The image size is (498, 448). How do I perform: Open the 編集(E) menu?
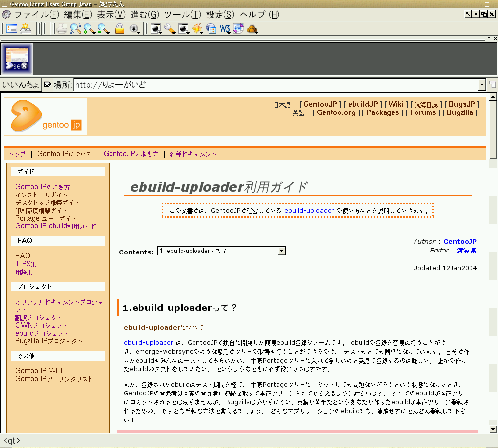(78, 15)
